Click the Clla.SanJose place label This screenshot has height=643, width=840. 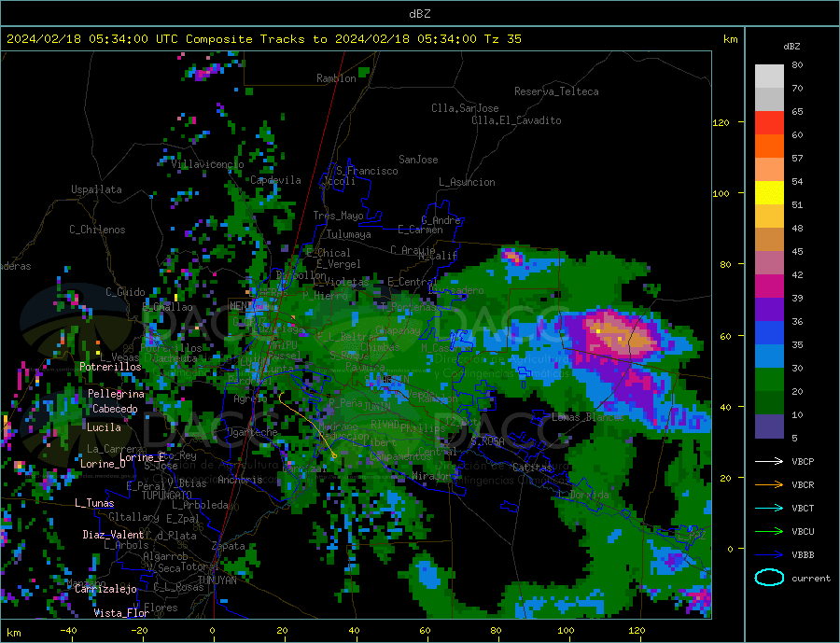coord(465,108)
